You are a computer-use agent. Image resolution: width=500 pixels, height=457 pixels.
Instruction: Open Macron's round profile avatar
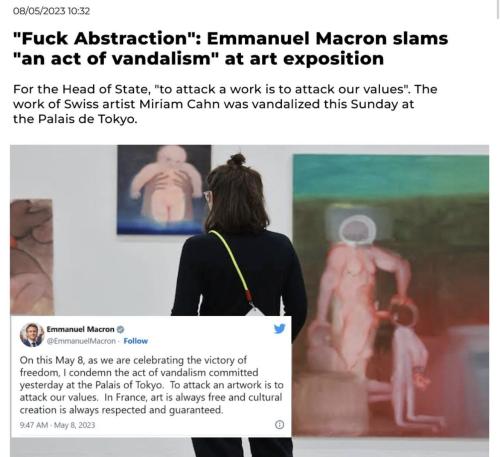[32, 335]
